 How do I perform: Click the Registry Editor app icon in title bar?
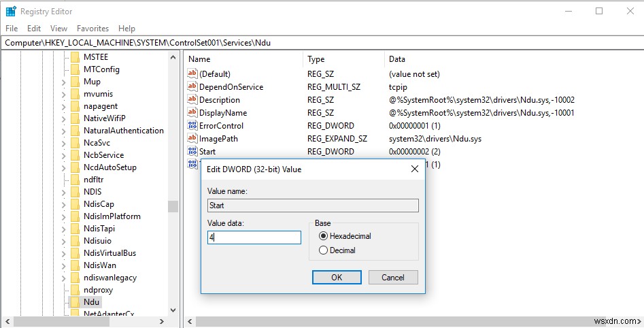click(11, 11)
